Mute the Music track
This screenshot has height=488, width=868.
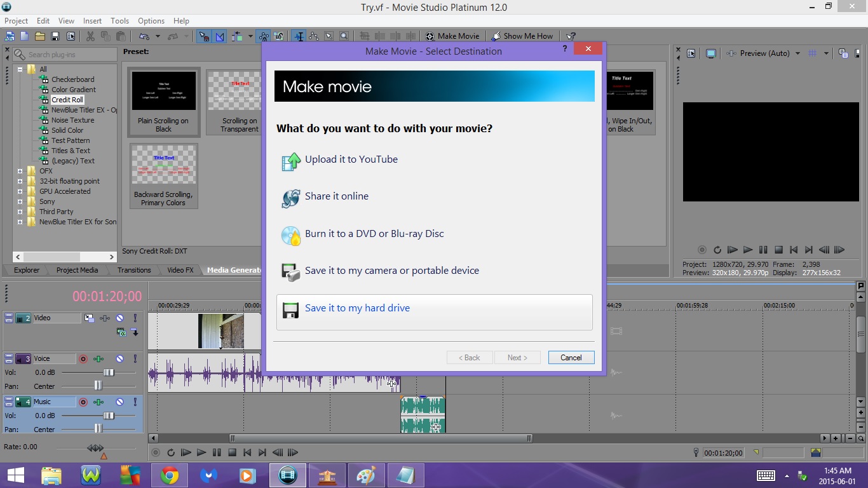tap(119, 402)
